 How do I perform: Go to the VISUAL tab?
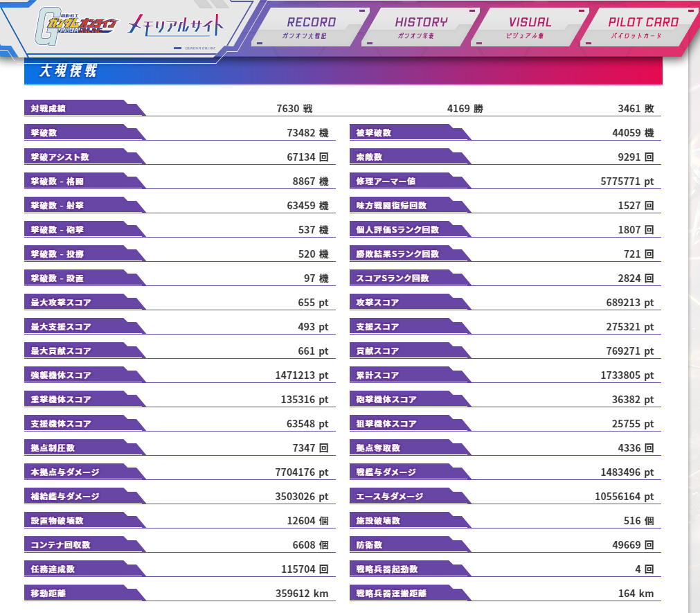point(530,27)
